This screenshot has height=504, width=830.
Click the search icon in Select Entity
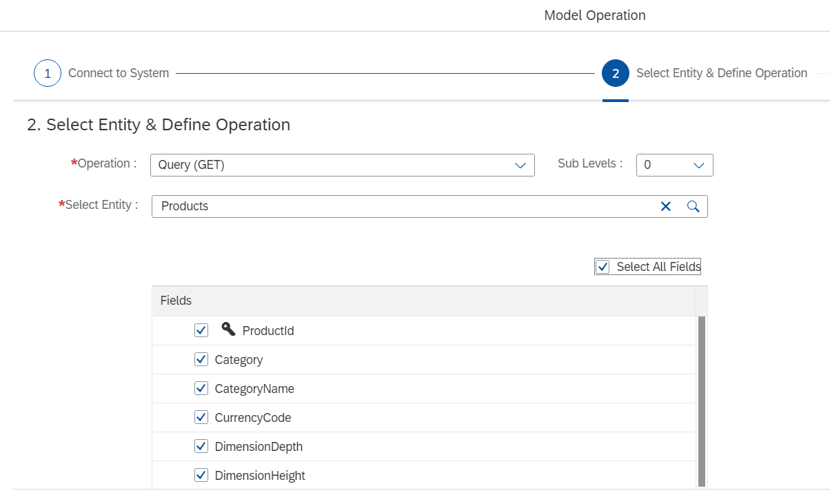pyautogui.click(x=694, y=206)
